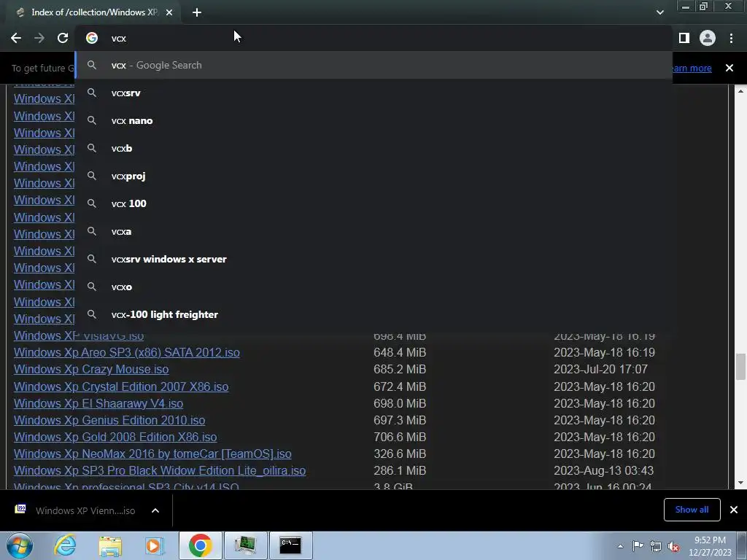Switch to the Chrome taskbar button
This screenshot has width=747, height=560.
200,545
